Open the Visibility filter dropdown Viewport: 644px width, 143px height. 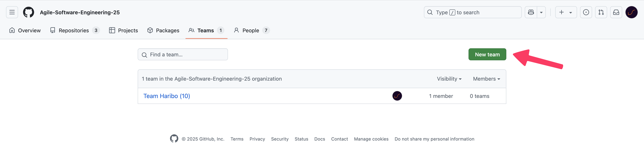click(x=449, y=79)
